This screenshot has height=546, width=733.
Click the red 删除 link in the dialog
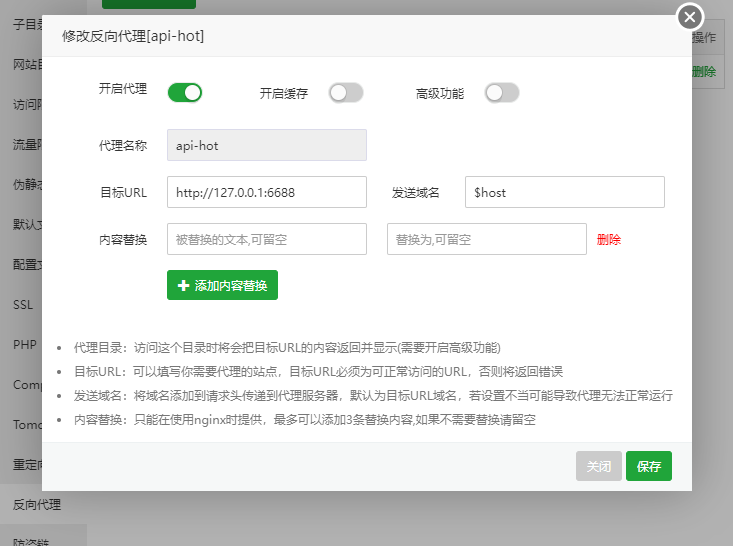pyautogui.click(x=609, y=240)
